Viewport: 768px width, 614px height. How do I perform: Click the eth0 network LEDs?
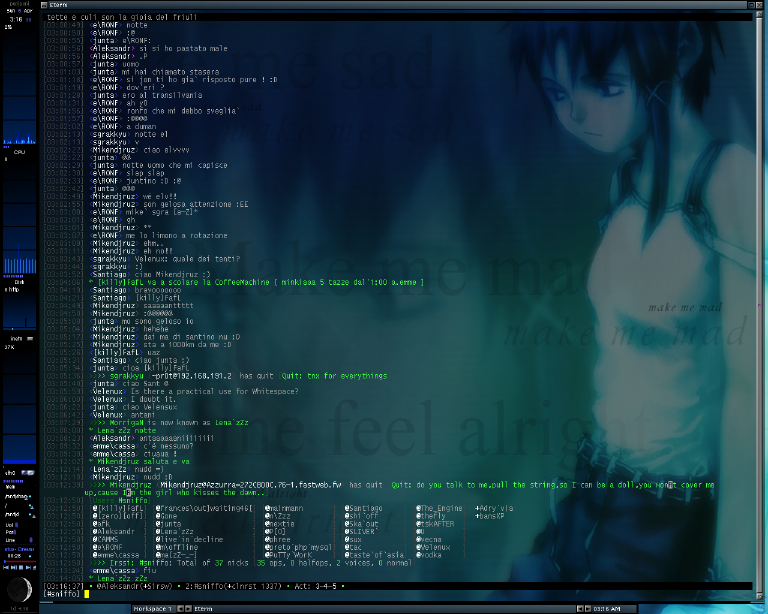tap(28, 473)
